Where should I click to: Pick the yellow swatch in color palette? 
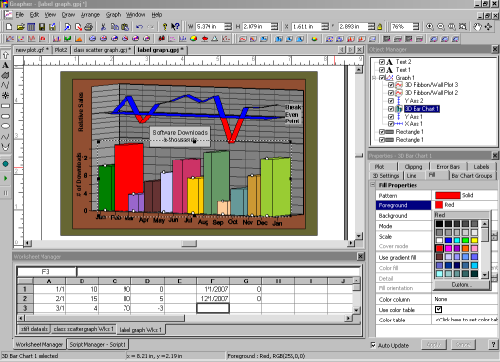point(474,240)
